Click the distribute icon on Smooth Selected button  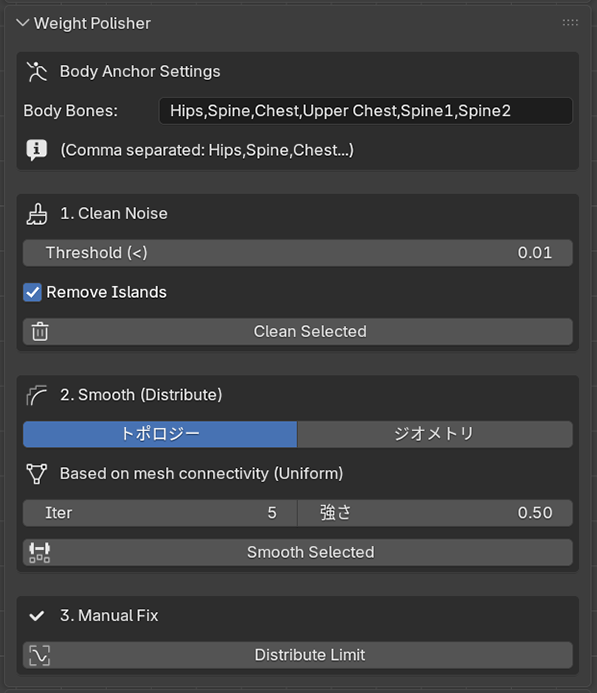pyautogui.click(x=39, y=552)
